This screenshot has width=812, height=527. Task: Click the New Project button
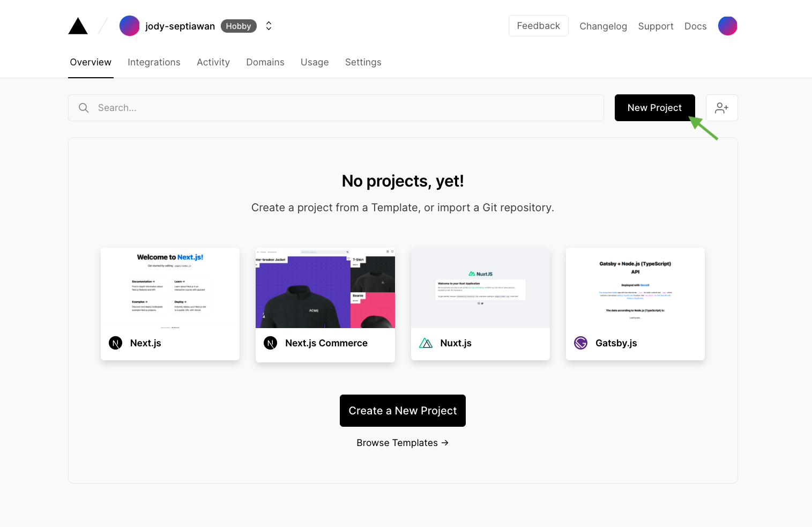coord(654,108)
